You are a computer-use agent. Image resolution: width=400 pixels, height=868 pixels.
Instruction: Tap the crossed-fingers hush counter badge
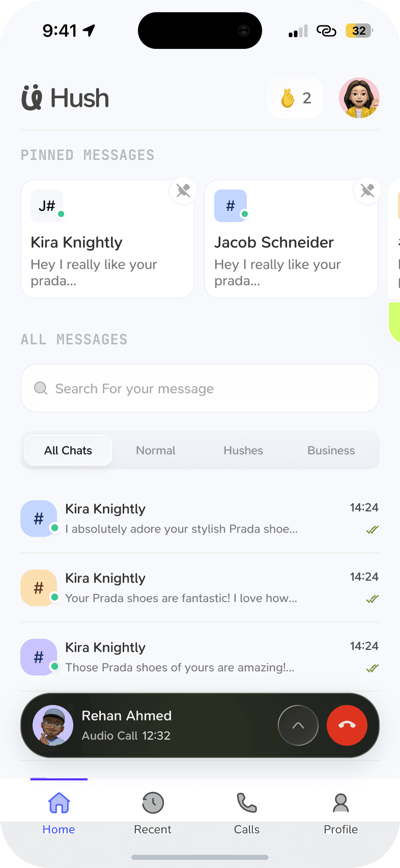(296, 98)
